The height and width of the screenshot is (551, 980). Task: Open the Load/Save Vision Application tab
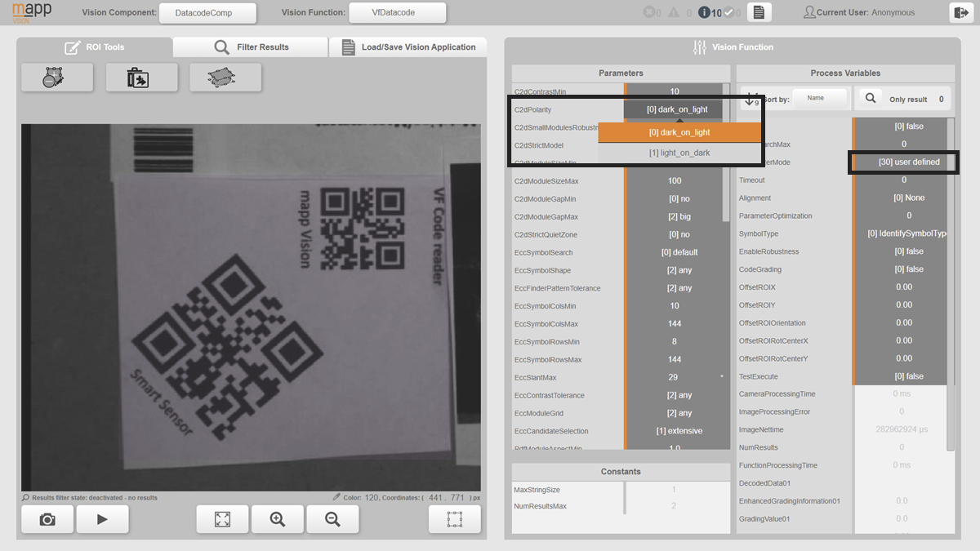tap(408, 47)
